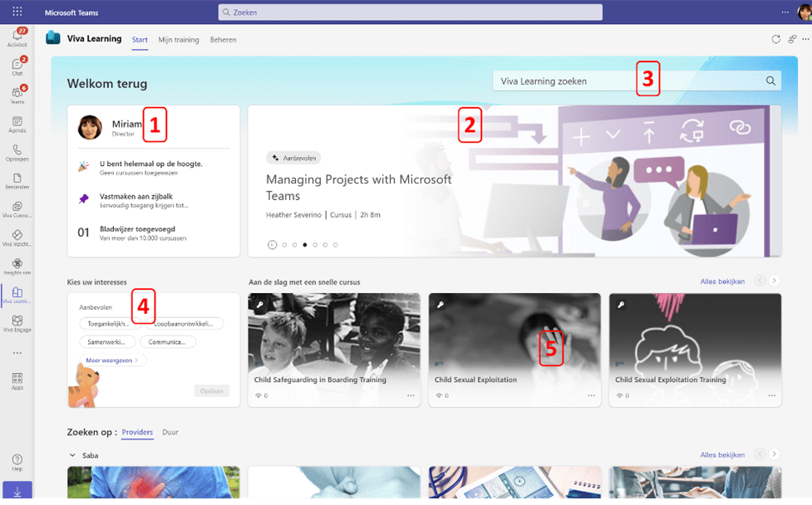This screenshot has height=505, width=812.
Task: Click Alles bekijken for quick courses
Action: point(722,282)
